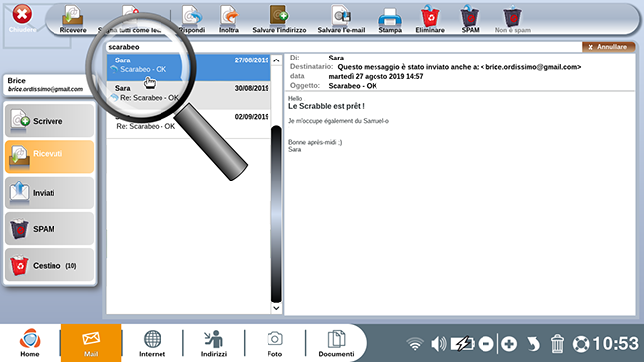The height and width of the screenshot is (362, 644).
Task: Open Indirizzi contacts app
Action: (x=214, y=343)
